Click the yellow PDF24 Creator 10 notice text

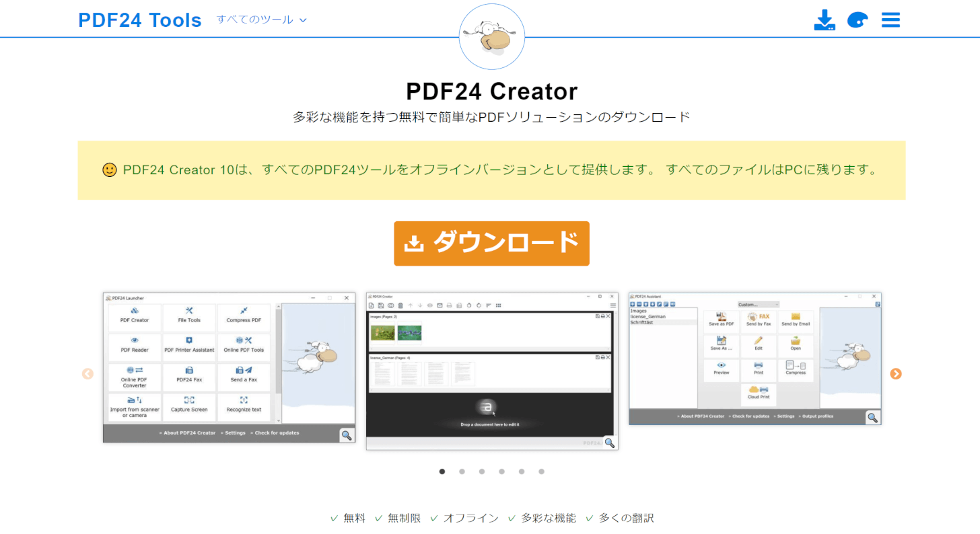coord(501,170)
